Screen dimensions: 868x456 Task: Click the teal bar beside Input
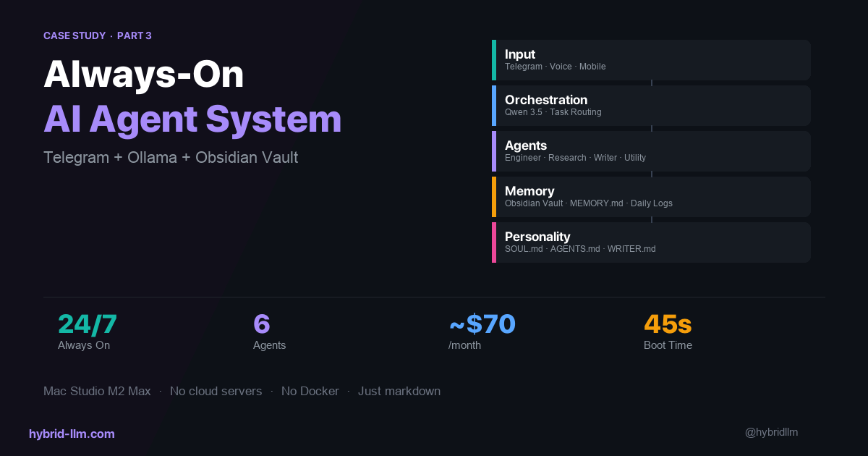(494, 60)
